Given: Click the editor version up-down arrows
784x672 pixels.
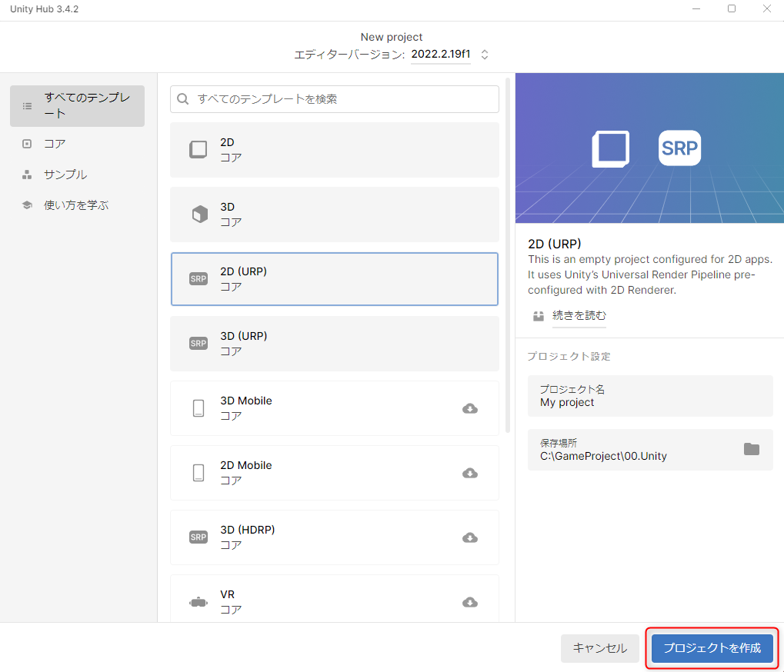Looking at the screenshot, I should [x=485, y=55].
